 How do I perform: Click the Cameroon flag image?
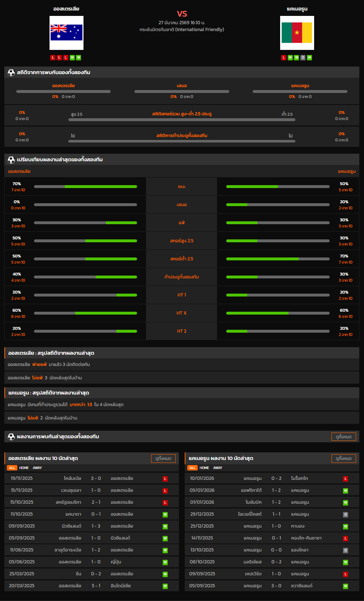[x=297, y=33]
